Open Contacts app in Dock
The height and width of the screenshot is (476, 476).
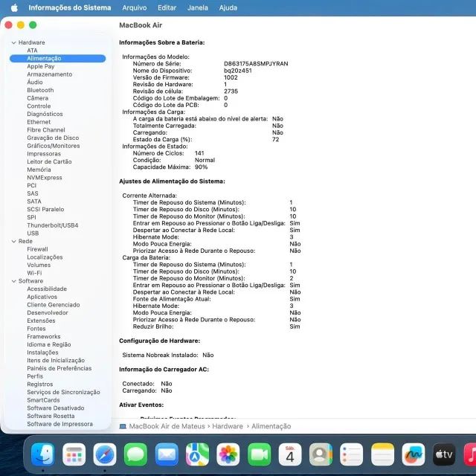321,454
